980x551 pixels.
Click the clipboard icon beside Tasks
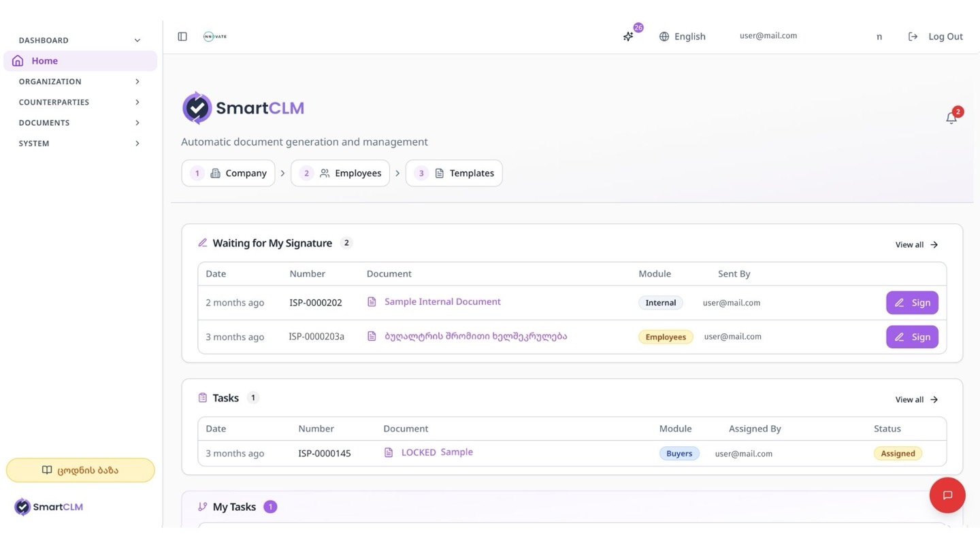202,398
